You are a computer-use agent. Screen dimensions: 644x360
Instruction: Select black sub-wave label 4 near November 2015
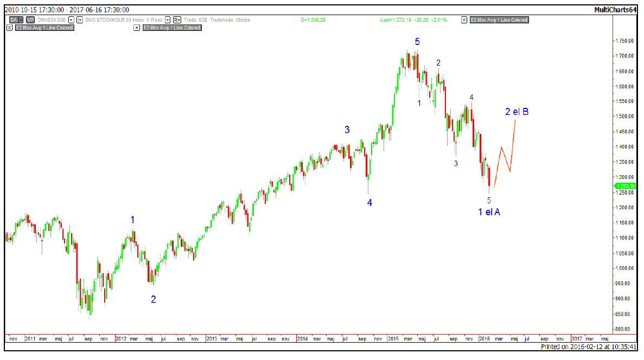click(x=471, y=97)
